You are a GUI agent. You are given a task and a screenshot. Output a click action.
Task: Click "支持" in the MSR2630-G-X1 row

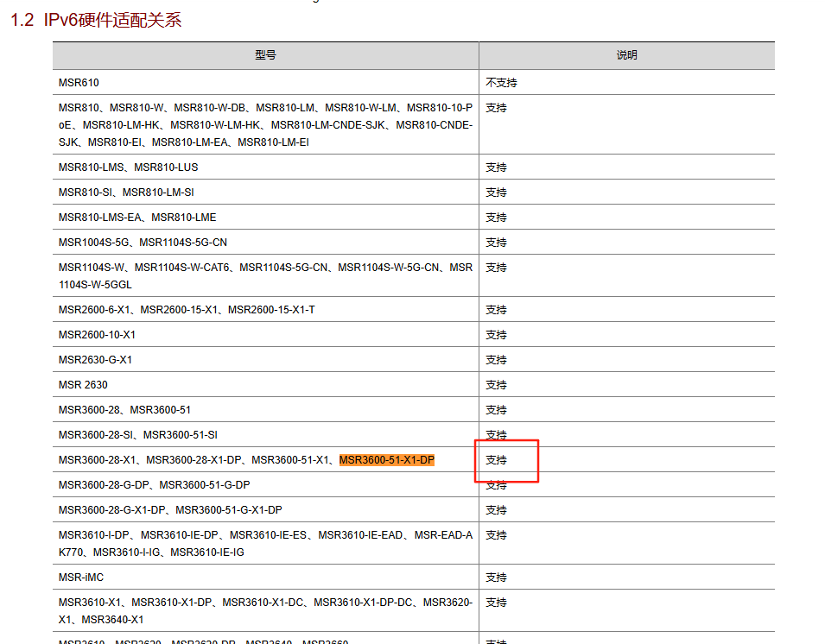coord(496,360)
